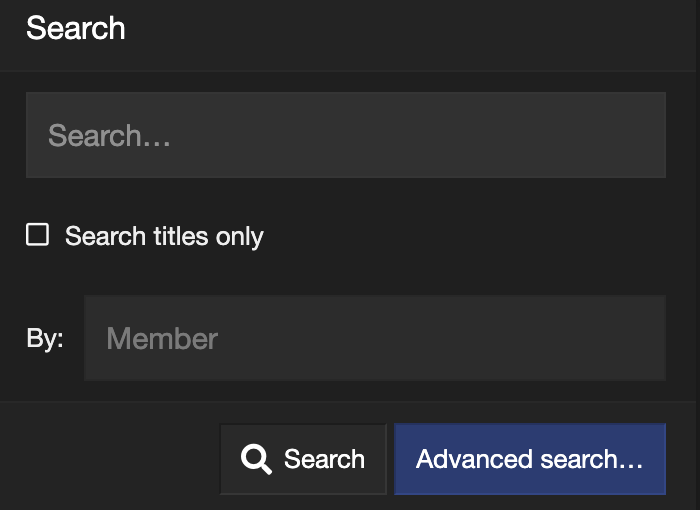Click the magnifying glass icon
This screenshot has height=510, width=700.
[x=257, y=460]
